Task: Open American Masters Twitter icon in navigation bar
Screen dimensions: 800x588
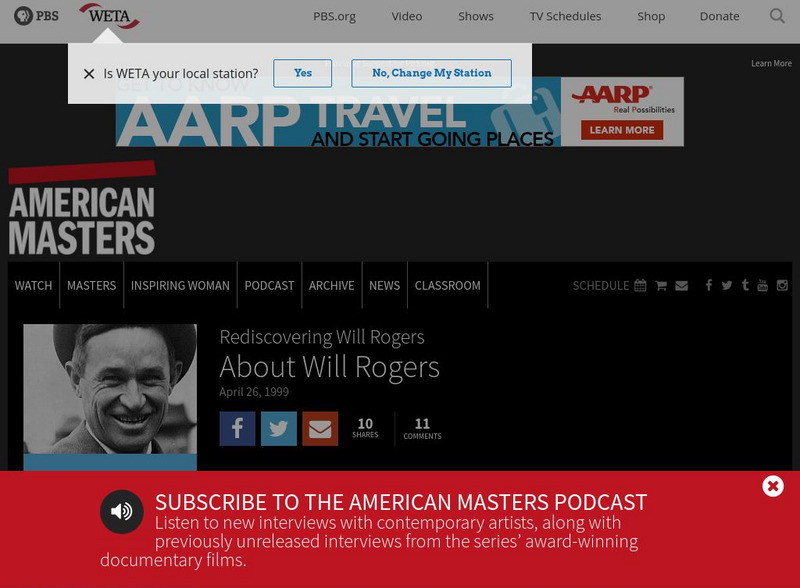Action: coord(727,285)
